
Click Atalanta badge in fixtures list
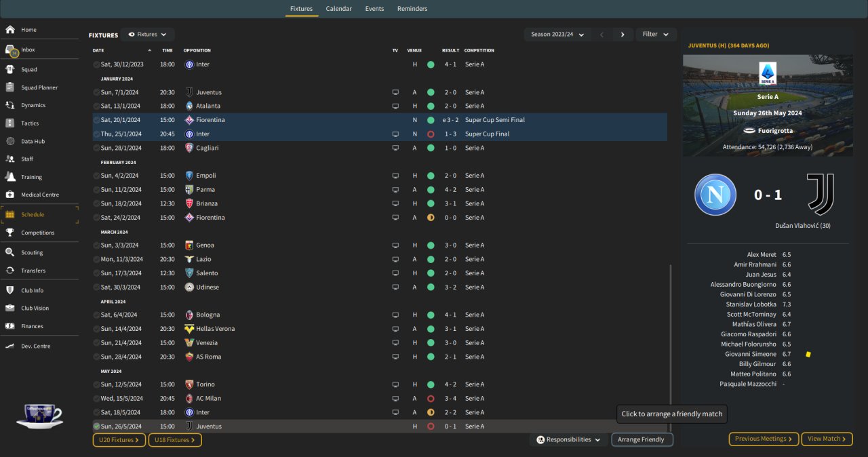pos(189,106)
